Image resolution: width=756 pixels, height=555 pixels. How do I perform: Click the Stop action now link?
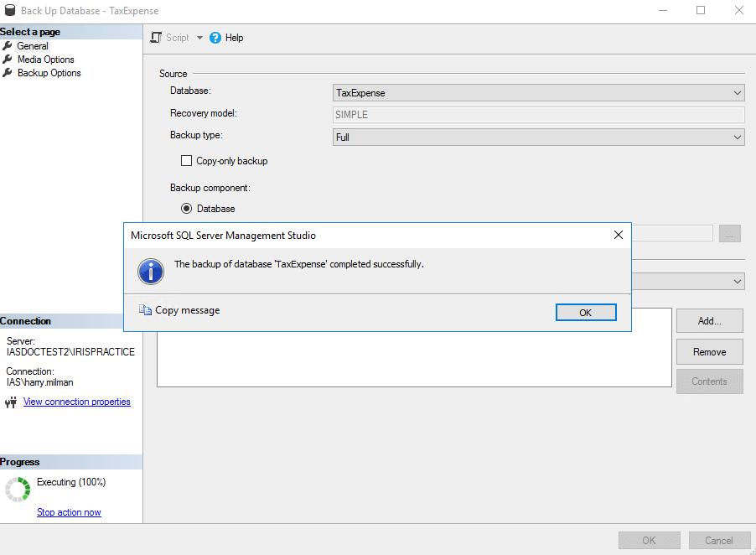tap(69, 512)
